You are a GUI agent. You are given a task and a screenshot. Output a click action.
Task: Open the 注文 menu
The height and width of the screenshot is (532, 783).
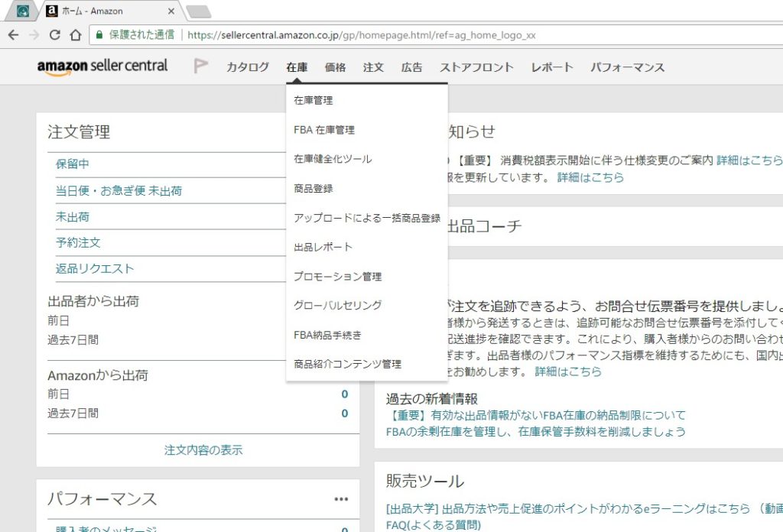pyautogui.click(x=373, y=66)
